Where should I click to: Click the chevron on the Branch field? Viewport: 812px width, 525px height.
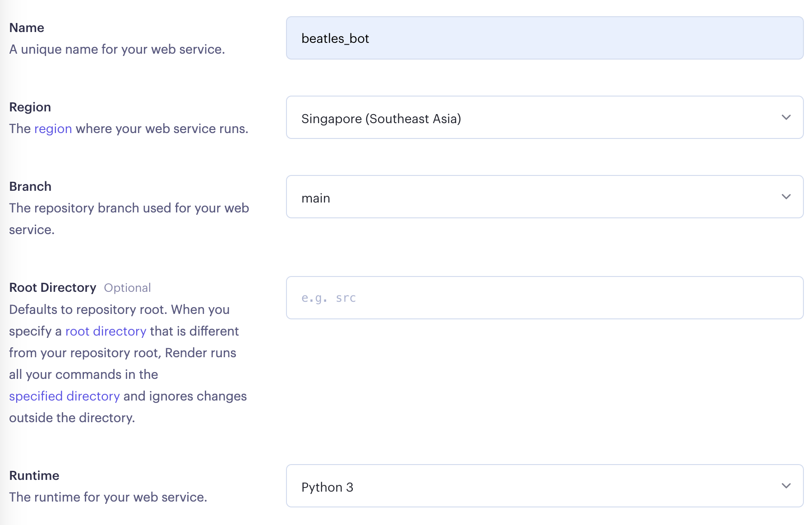[x=786, y=197]
